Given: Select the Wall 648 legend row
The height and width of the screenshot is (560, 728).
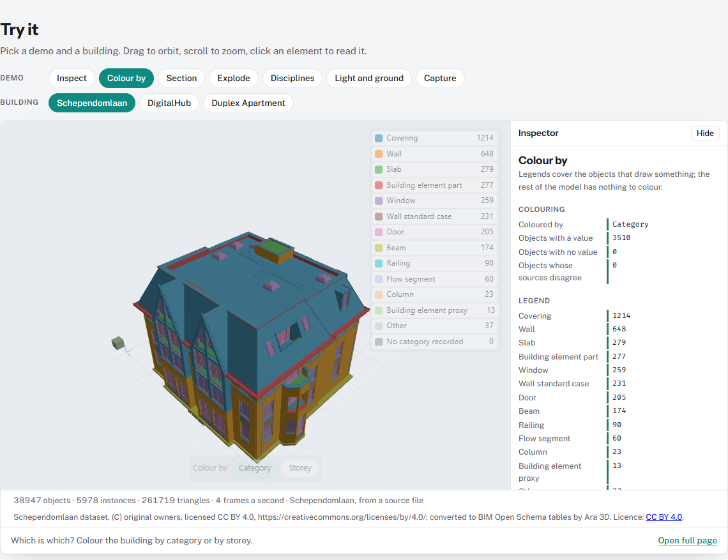Looking at the screenshot, I should pos(435,154).
